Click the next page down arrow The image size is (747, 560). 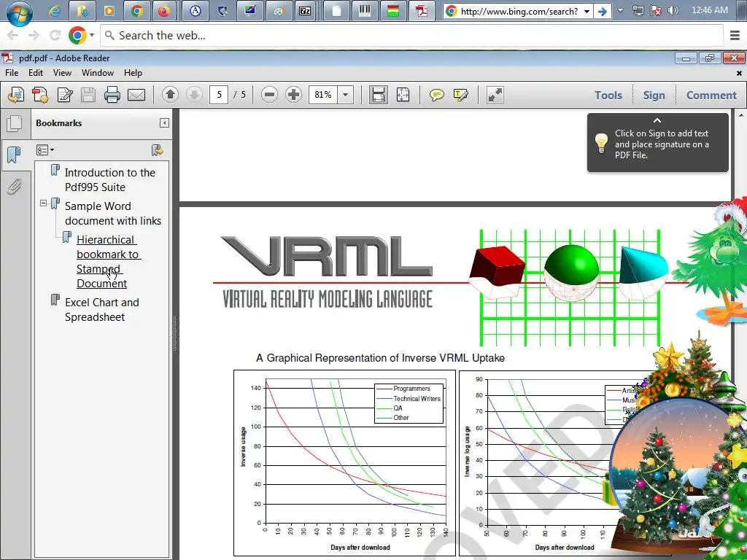pos(194,95)
